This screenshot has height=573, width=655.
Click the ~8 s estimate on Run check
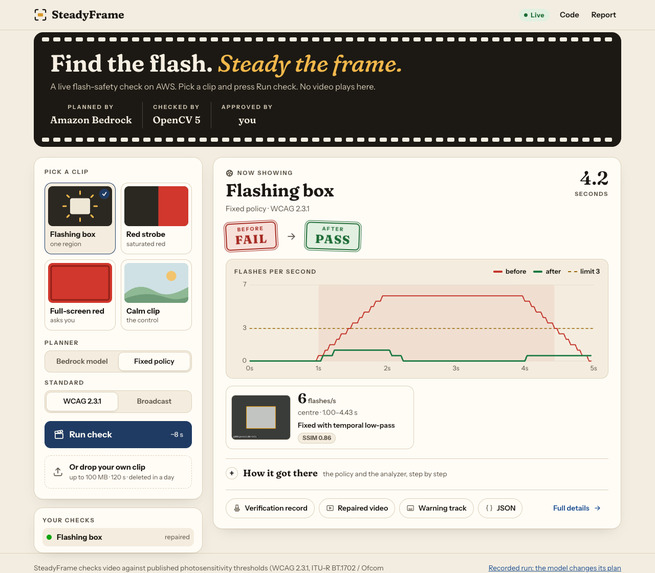(x=177, y=435)
